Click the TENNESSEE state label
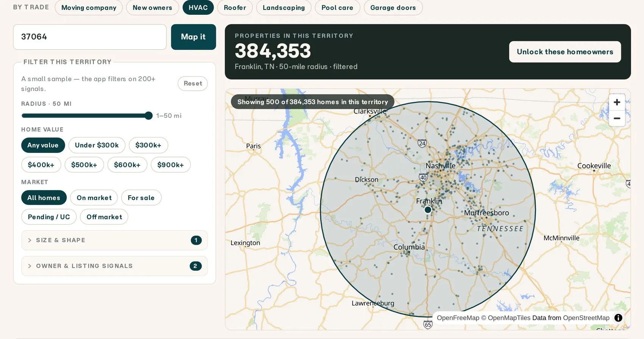This screenshot has height=339, width=644. (x=500, y=229)
